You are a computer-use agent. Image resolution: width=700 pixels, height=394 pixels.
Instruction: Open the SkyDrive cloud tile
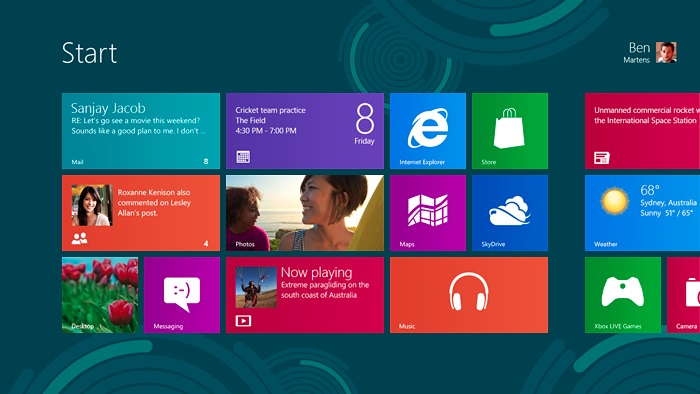pyautogui.click(x=510, y=213)
